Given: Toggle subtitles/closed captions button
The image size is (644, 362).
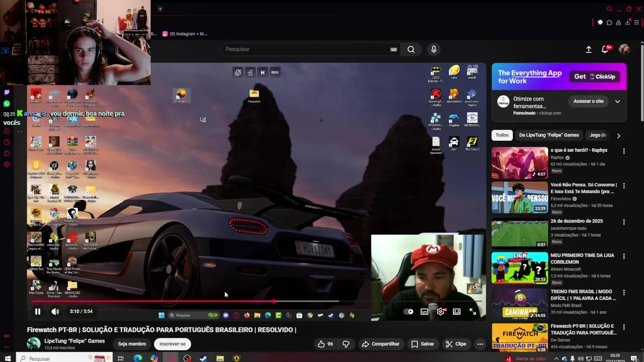Looking at the screenshot, I should (425, 312).
